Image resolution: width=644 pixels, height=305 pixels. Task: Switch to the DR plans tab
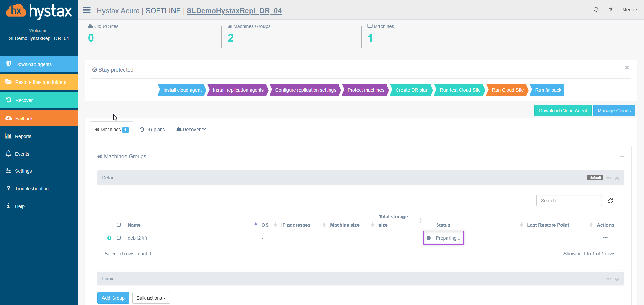[x=153, y=130]
